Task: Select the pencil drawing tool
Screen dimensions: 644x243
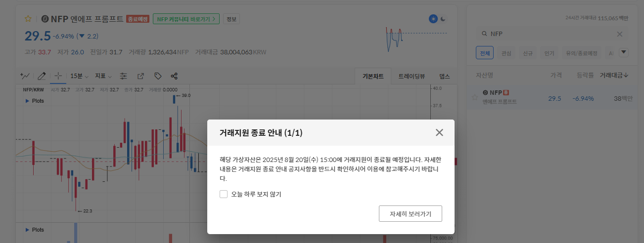Action: [42, 76]
